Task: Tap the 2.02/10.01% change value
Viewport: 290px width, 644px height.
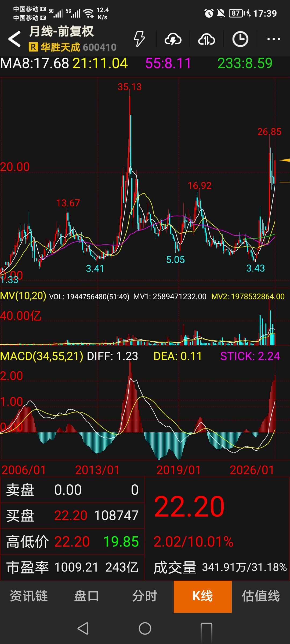Action: (x=193, y=541)
